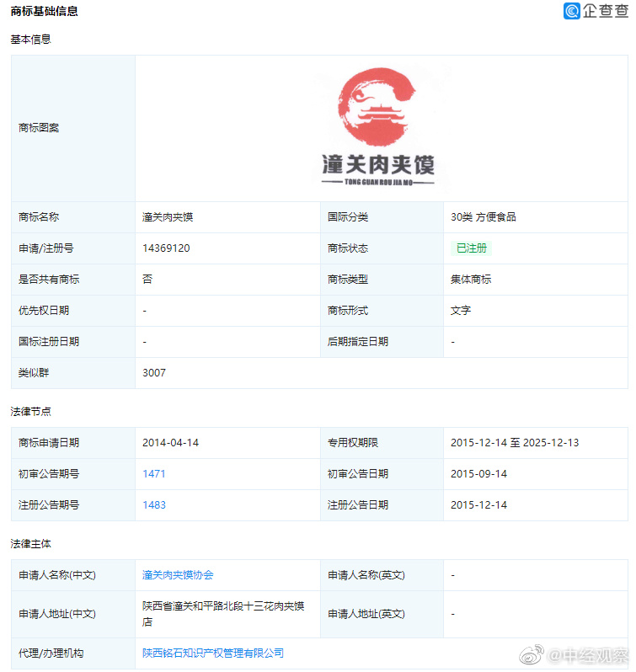The height and width of the screenshot is (672, 636).
Task: Select similar group value 3007
Action: point(154,373)
